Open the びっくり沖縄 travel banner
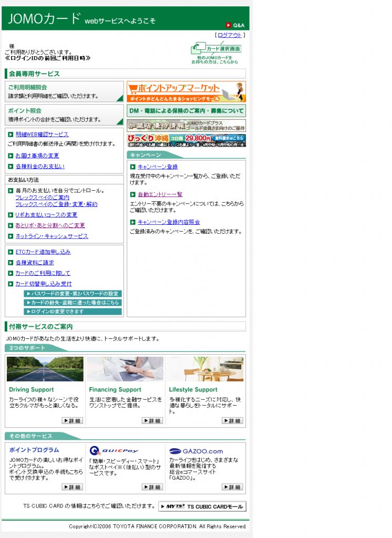The image size is (392, 538). click(186, 140)
